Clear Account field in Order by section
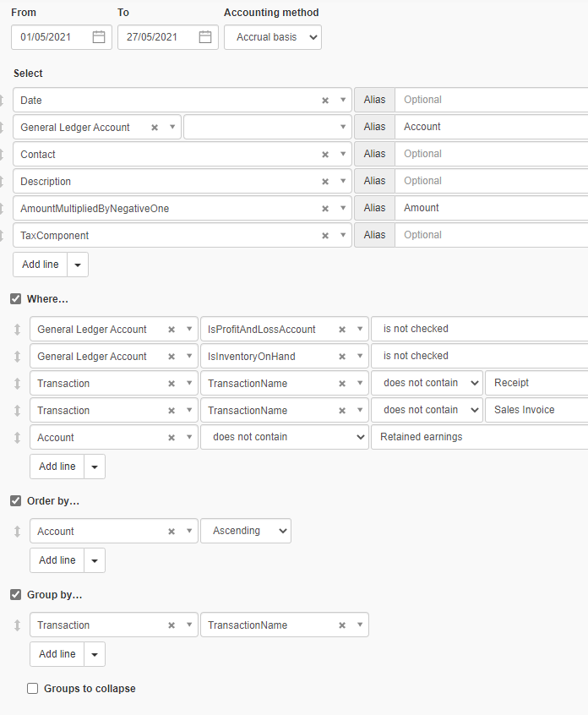588x715 pixels. tap(171, 532)
